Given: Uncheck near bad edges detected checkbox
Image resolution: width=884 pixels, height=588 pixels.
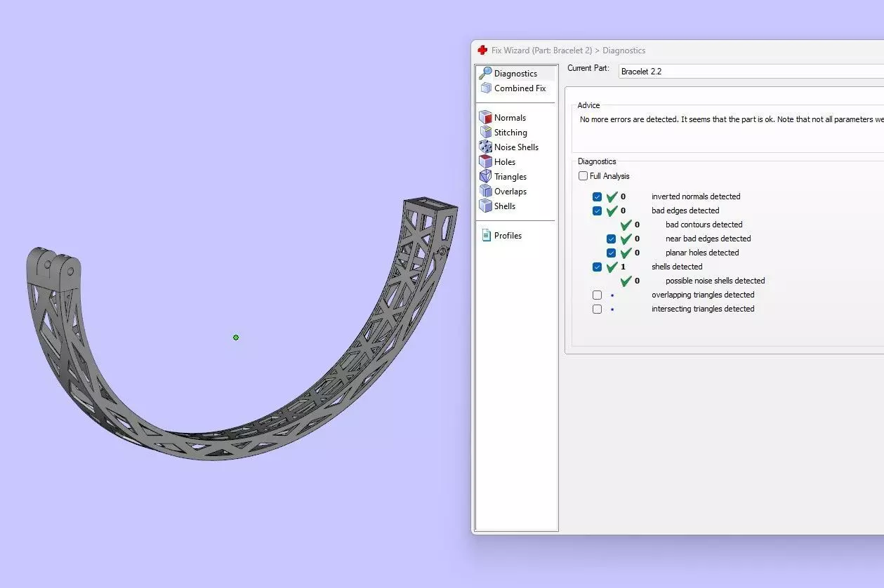Looking at the screenshot, I should click(x=611, y=239).
